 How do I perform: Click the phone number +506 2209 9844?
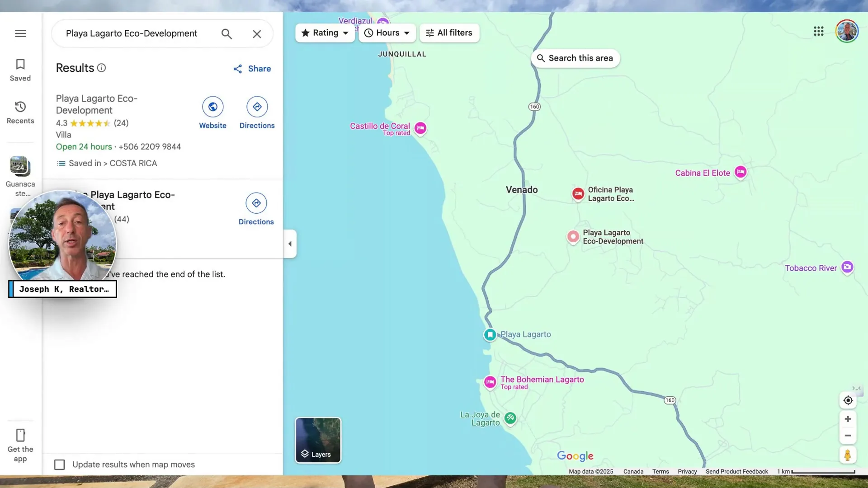coord(150,147)
